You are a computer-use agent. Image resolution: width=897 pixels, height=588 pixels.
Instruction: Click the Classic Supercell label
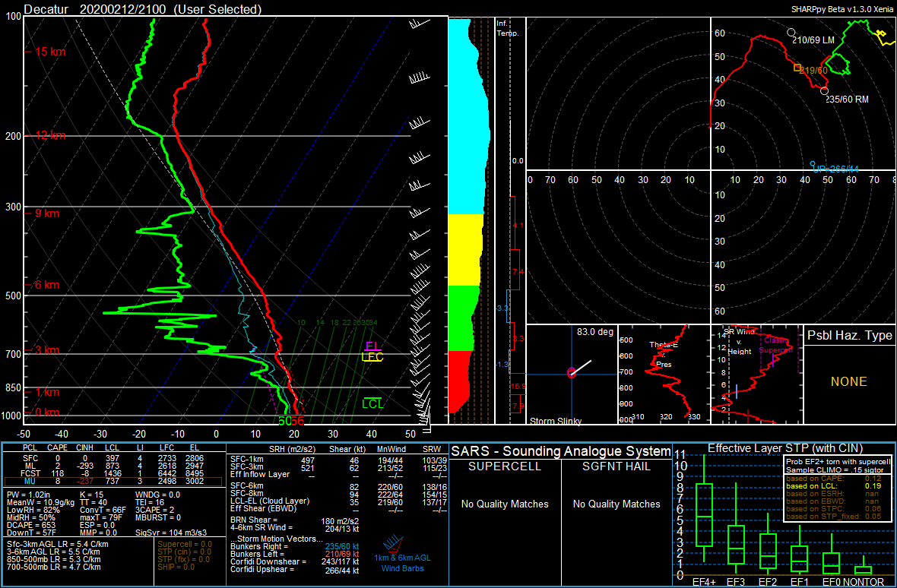tap(777, 345)
